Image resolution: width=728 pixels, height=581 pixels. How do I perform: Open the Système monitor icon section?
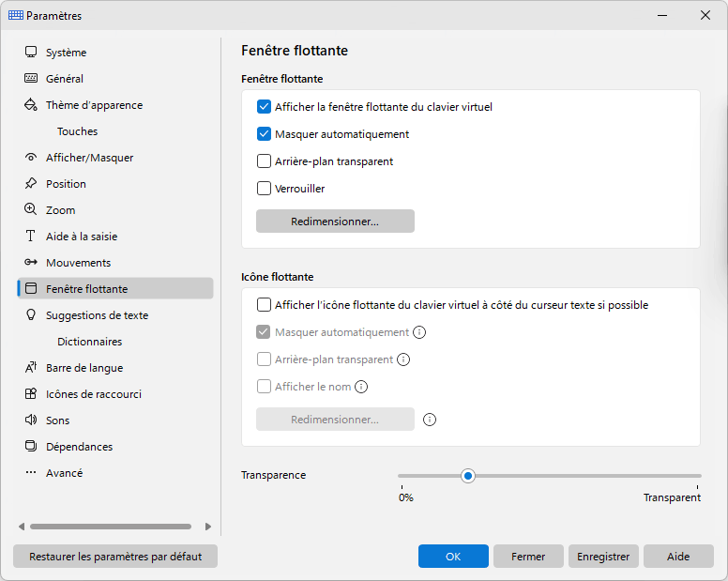click(x=31, y=52)
